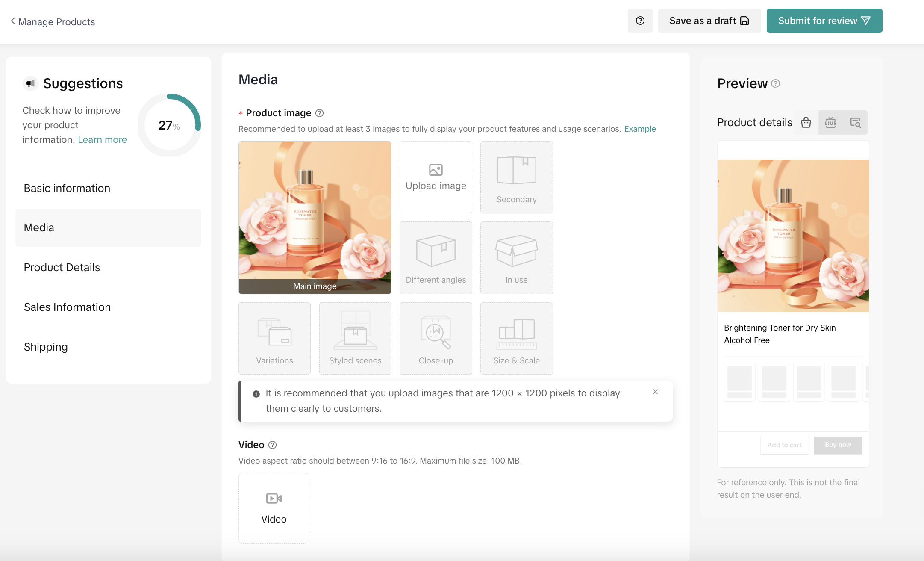Click the Styled scenes upload slot
The image size is (924, 561).
(355, 338)
